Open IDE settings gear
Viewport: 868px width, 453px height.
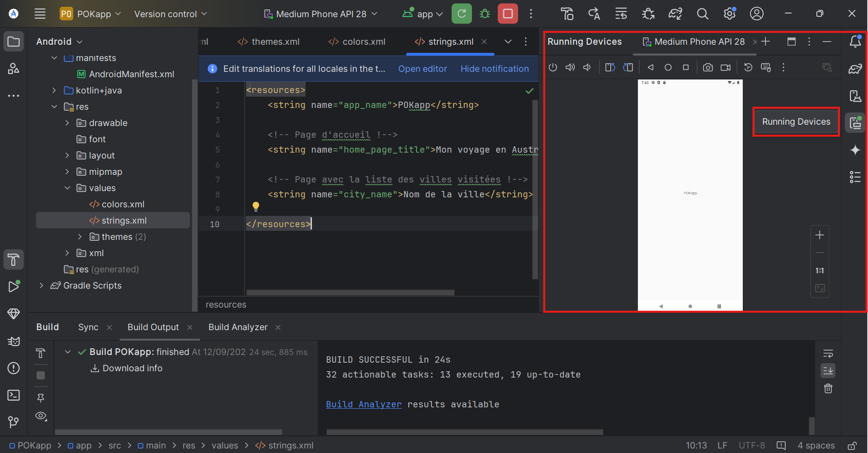point(730,14)
